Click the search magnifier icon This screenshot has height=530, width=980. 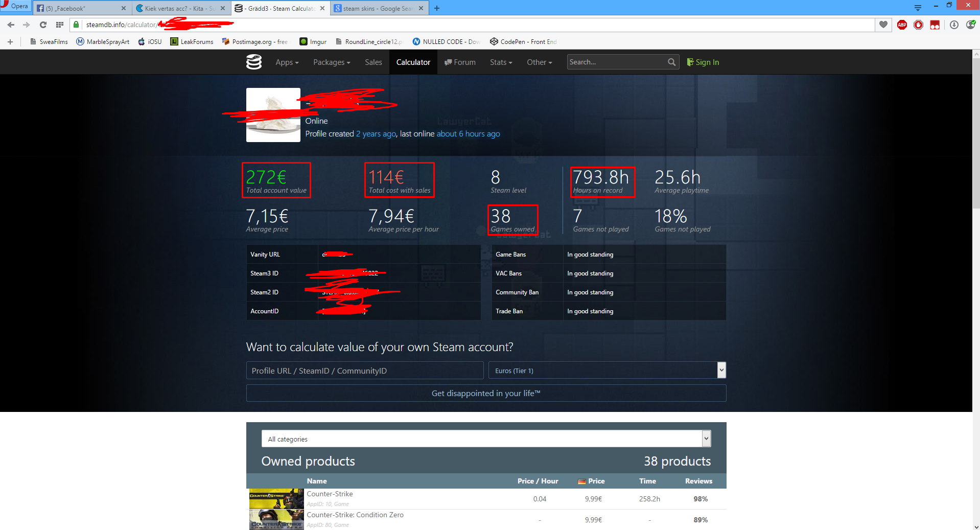[671, 62]
